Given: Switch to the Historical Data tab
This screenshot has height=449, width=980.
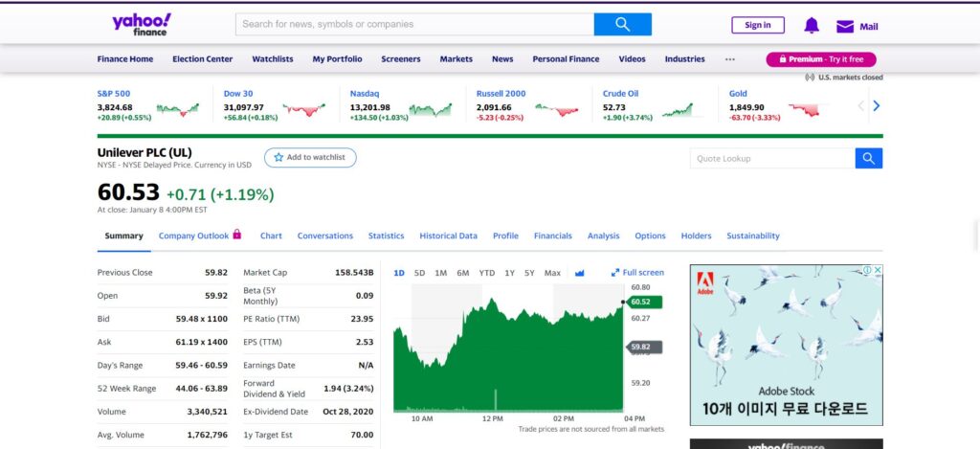Looking at the screenshot, I should (448, 236).
